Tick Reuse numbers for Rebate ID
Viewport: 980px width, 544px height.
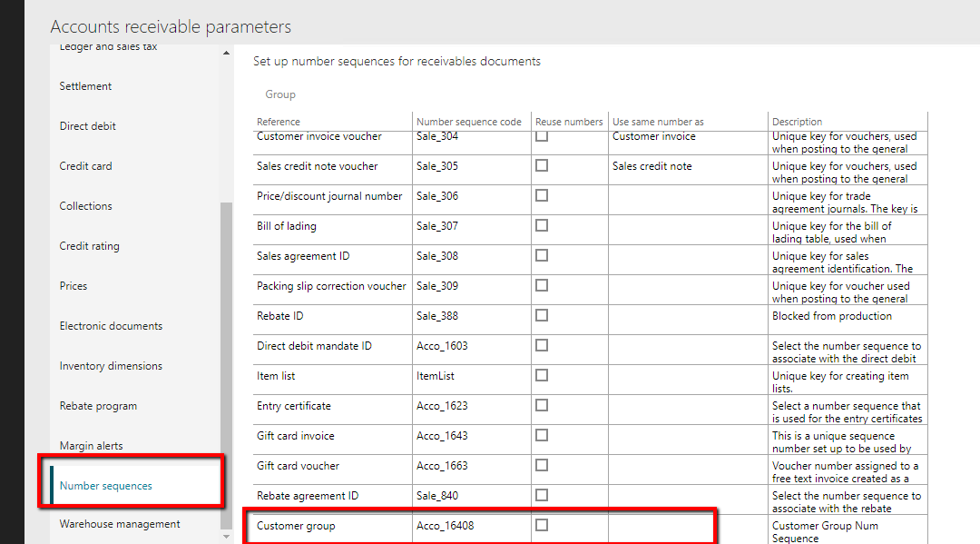[542, 315]
